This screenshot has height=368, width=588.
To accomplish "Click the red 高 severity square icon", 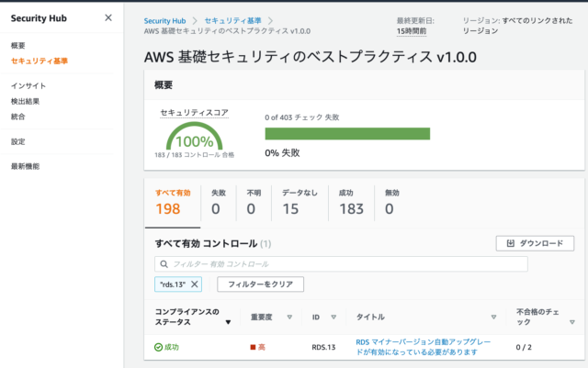I will pos(253,348).
